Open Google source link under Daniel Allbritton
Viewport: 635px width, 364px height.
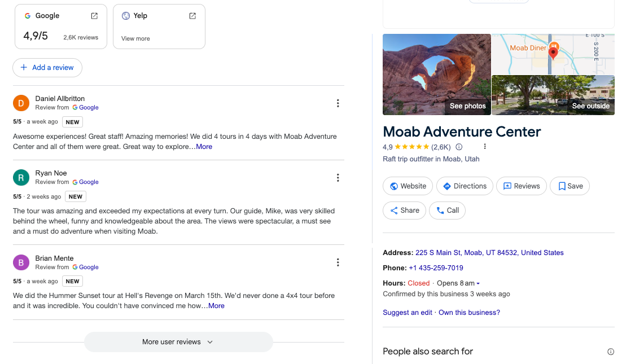85,107
